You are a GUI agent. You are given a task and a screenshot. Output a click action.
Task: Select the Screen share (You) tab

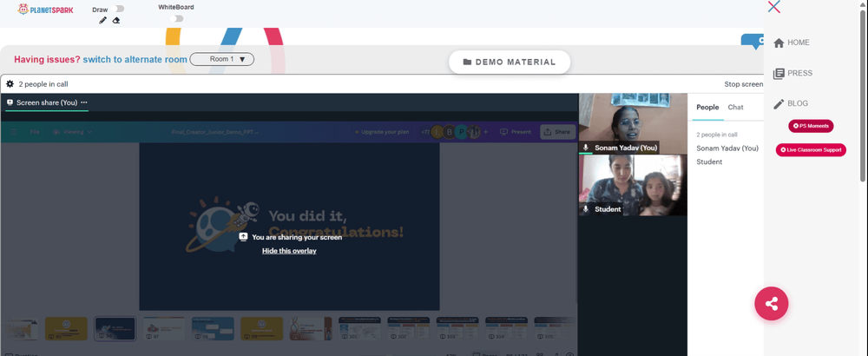47,102
